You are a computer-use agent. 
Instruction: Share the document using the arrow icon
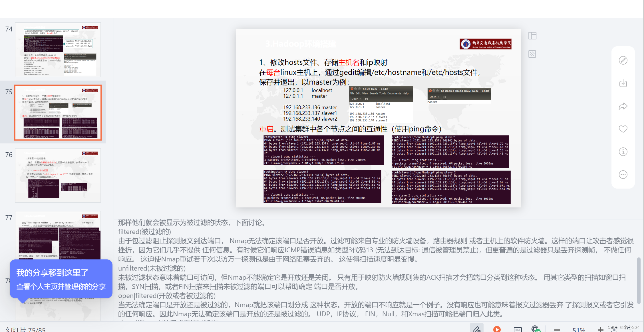click(623, 106)
